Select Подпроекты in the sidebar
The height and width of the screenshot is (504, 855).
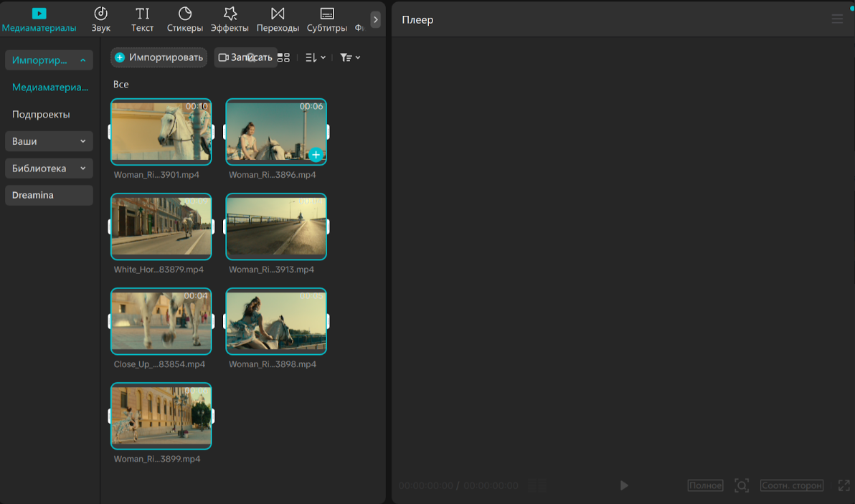pos(41,115)
